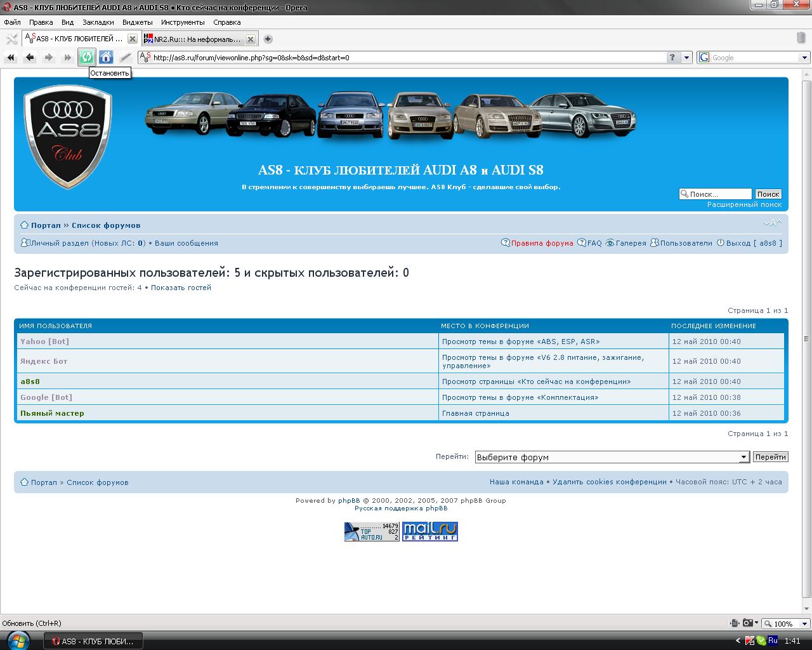The width and height of the screenshot is (812, 650).
Task: Switch the Ru keyboard language indicator
Action: pos(773,640)
